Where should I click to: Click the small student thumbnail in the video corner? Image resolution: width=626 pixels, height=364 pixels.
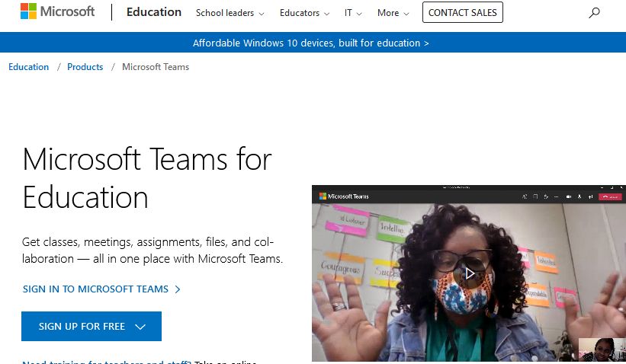pyautogui.click(x=602, y=350)
